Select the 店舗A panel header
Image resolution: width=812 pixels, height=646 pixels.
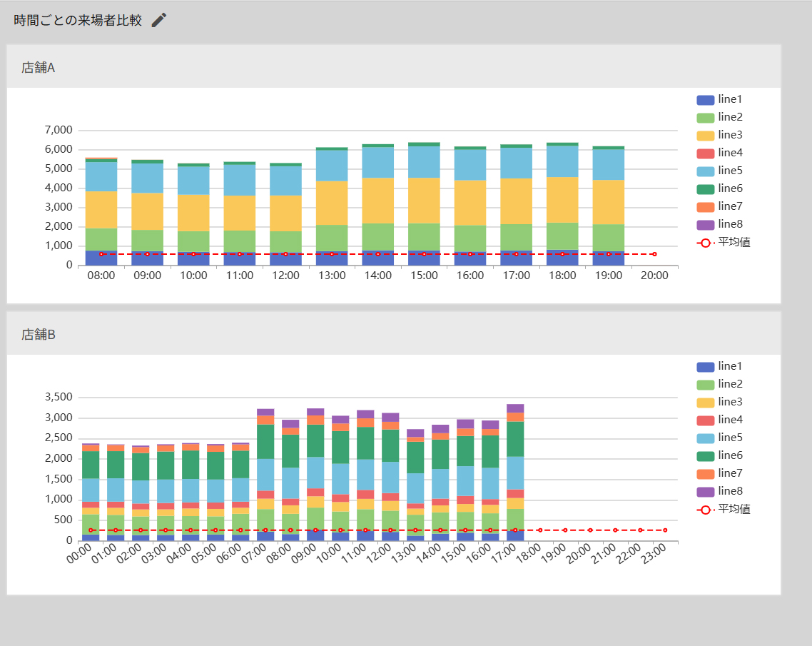click(x=394, y=66)
